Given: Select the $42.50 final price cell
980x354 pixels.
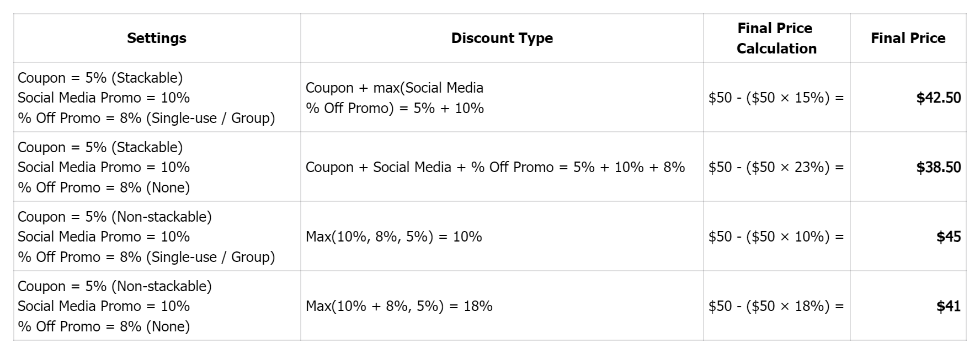Looking at the screenshot, I should tap(908, 98).
